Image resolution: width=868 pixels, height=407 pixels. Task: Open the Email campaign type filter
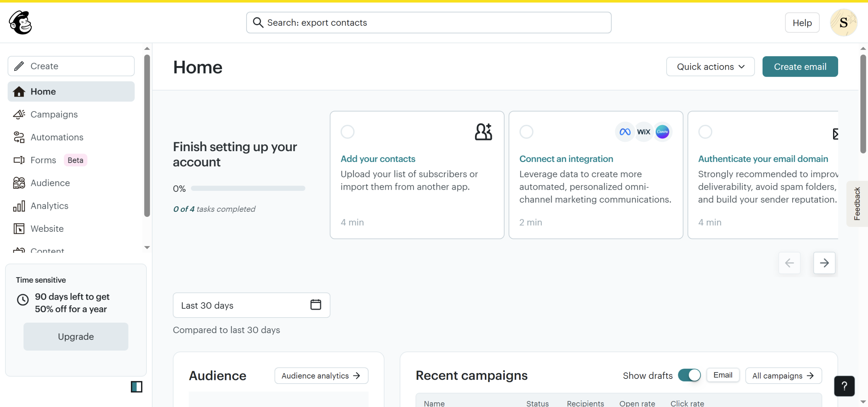tap(723, 375)
